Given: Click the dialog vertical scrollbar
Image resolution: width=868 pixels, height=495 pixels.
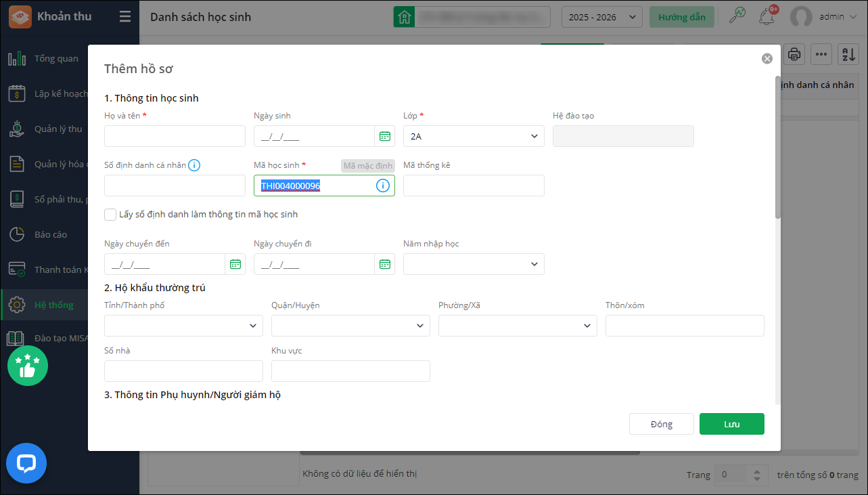Looking at the screenshot, I should click(778, 147).
